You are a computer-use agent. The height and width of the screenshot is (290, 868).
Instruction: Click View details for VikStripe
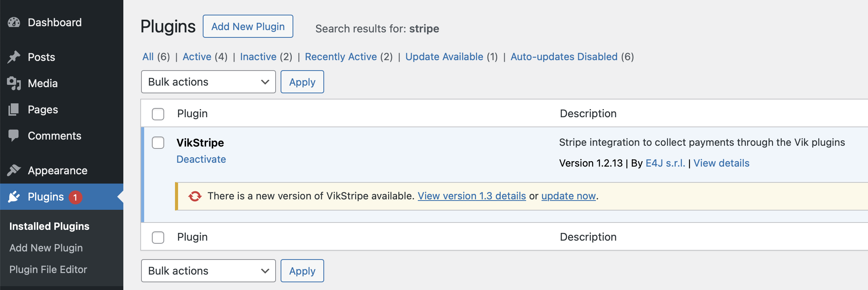tap(722, 163)
